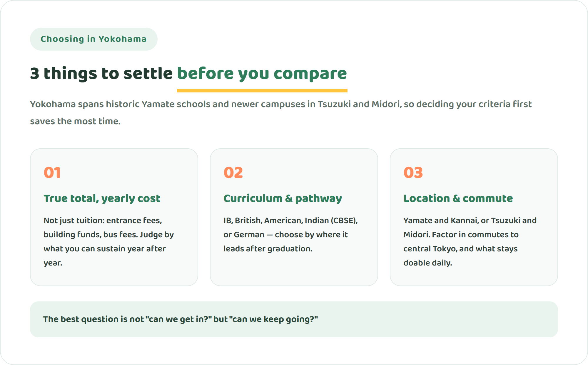Click 'saves the most time.' in the intro
This screenshot has height=365, width=588.
coord(75,121)
